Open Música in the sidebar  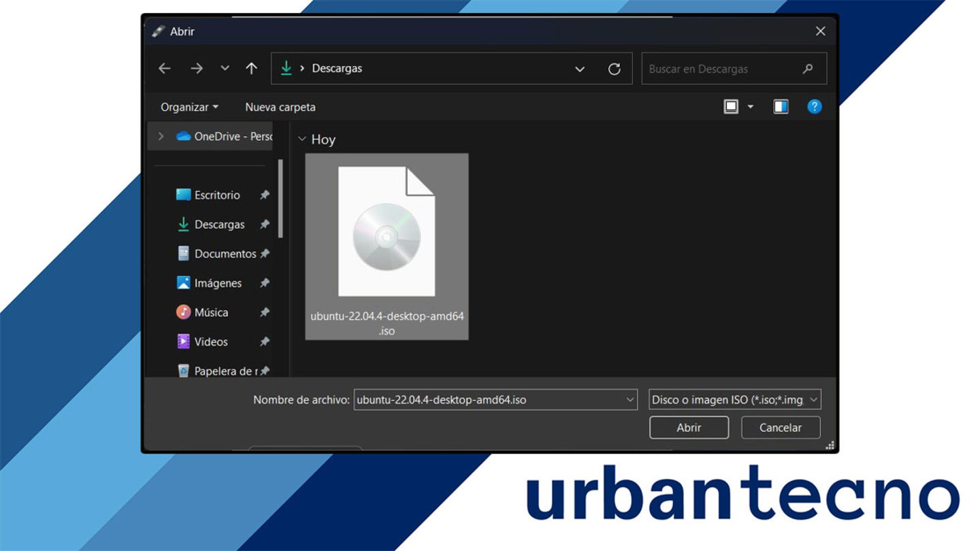(202, 312)
